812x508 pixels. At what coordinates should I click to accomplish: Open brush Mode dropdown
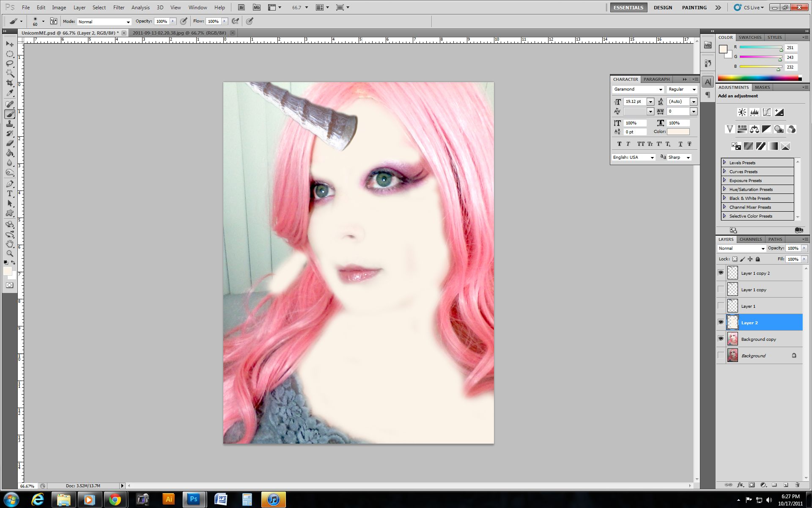[x=104, y=22]
